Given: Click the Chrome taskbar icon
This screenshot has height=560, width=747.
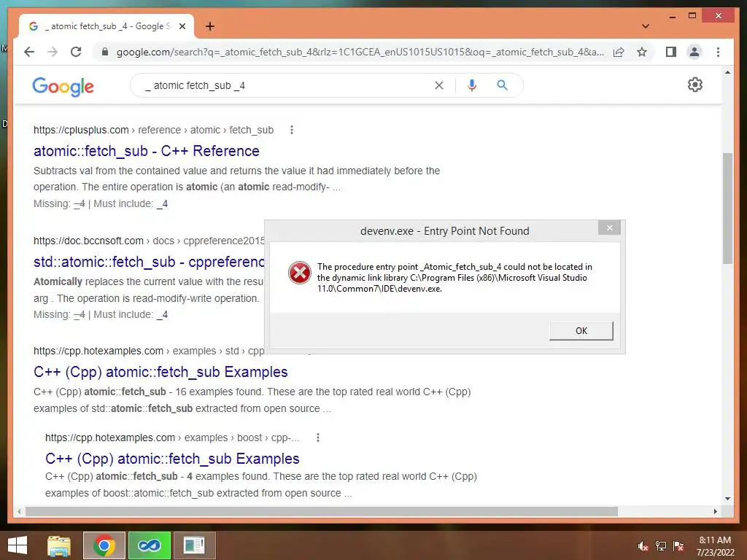Looking at the screenshot, I should click(104, 545).
